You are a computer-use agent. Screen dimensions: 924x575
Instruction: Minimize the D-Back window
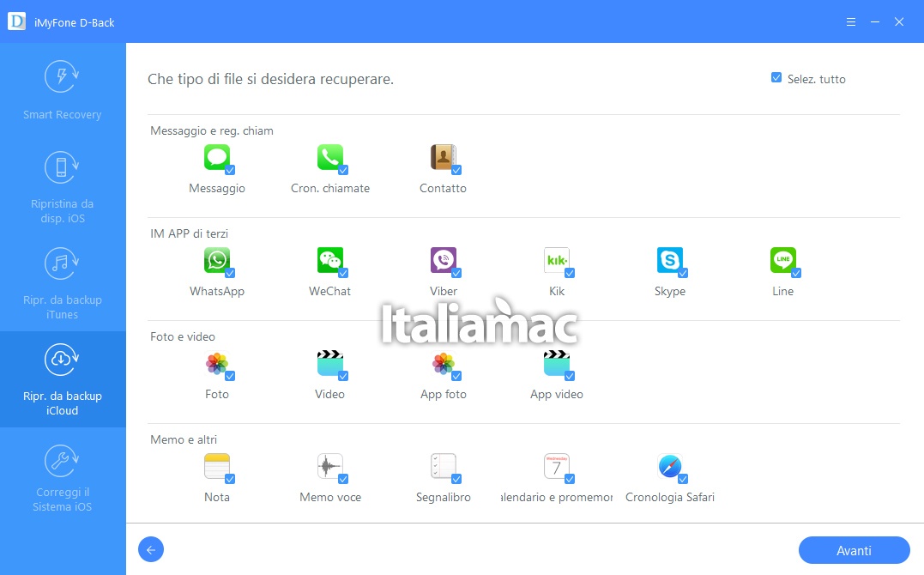pos(875,21)
